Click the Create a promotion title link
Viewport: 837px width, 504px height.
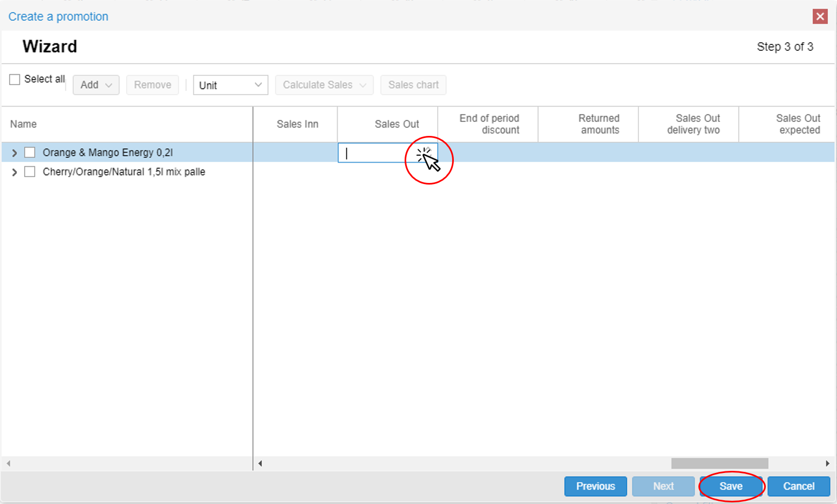(58, 16)
